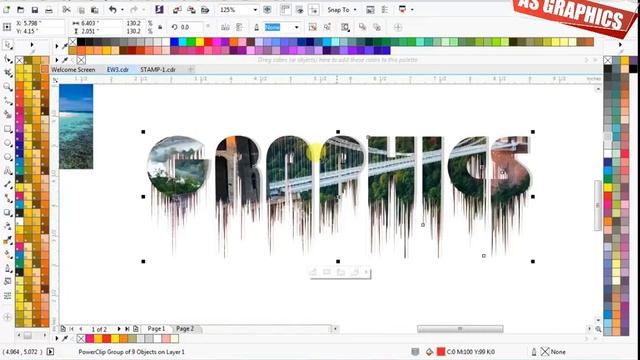The height and width of the screenshot is (360, 640).
Task: Open the 125% zoom level dropdown
Action: tap(255, 9)
